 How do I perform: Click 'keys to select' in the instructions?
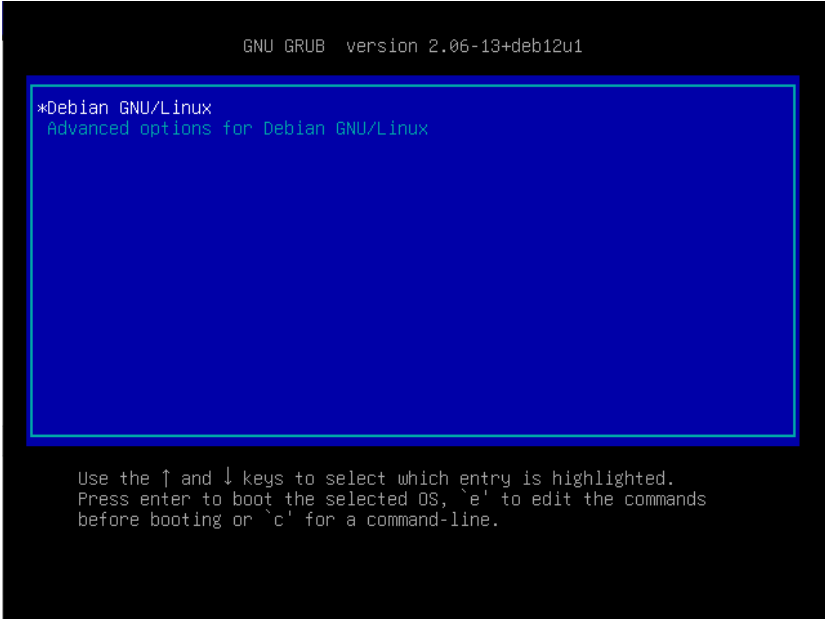click(x=315, y=479)
